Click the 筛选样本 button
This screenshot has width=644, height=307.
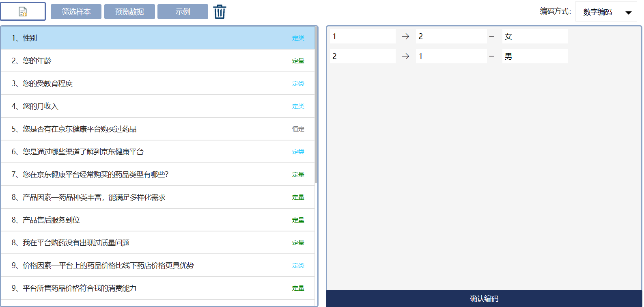click(76, 12)
